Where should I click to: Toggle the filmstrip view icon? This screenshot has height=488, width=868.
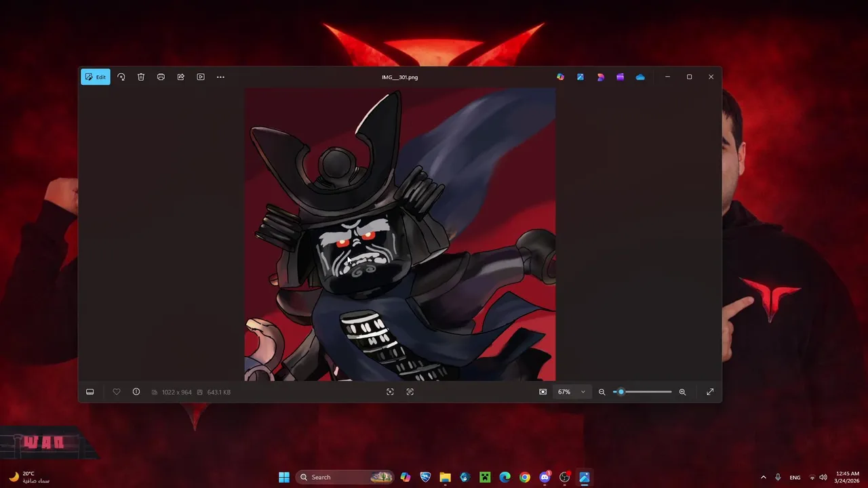tap(90, 392)
